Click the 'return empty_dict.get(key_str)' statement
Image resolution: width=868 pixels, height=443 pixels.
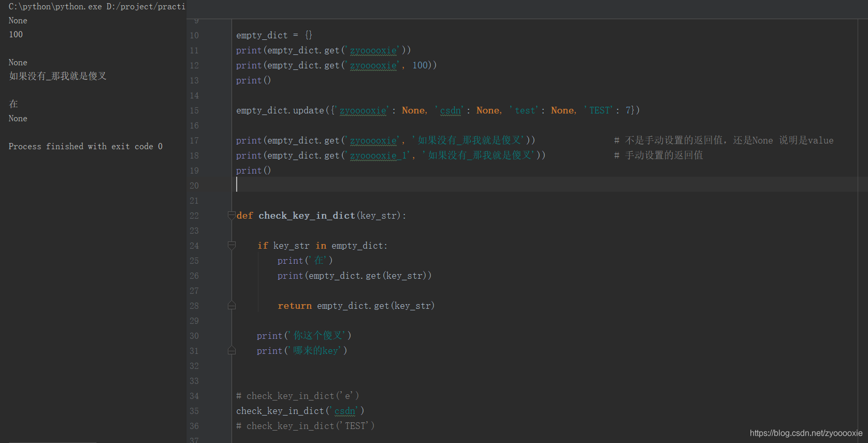[356, 306]
